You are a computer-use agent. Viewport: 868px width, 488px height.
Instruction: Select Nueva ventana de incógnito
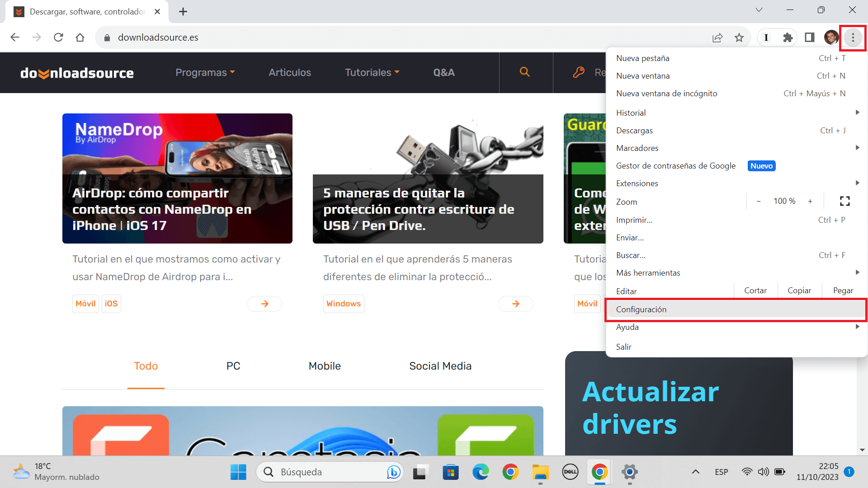click(736, 94)
